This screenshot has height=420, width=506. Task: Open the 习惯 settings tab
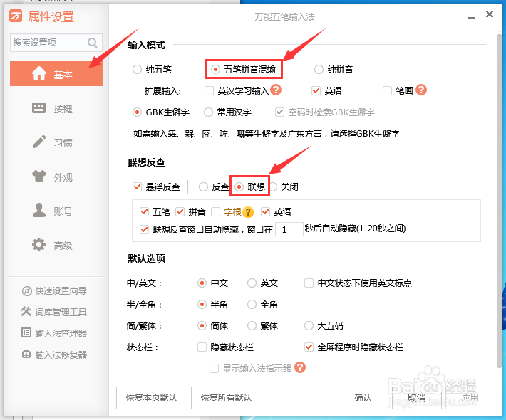click(x=56, y=142)
